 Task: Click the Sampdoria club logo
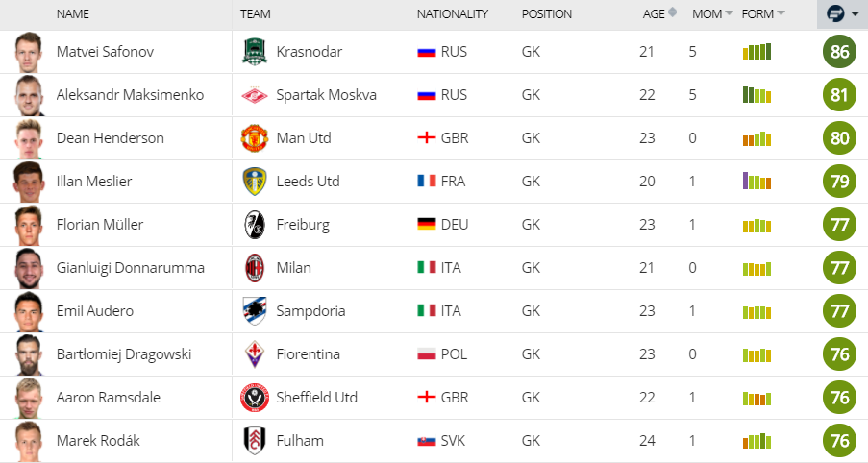[x=252, y=311]
